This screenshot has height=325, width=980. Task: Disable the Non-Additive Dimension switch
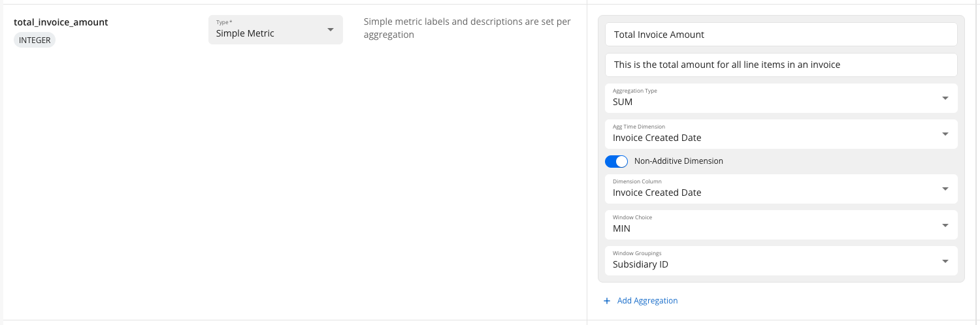click(616, 161)
